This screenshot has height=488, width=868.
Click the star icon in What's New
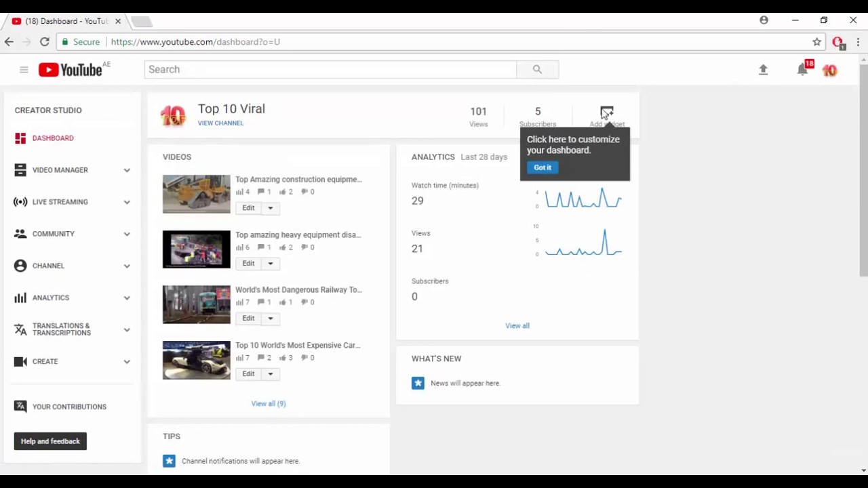418,383
